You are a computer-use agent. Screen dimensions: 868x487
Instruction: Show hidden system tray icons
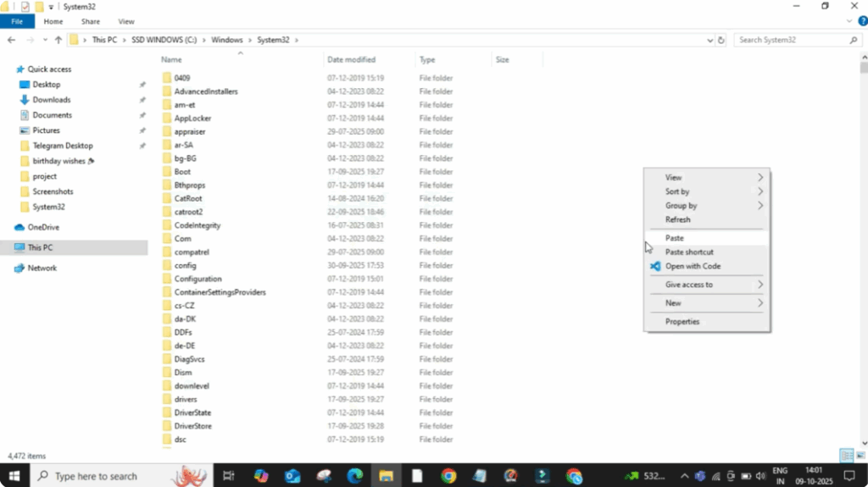(684, 476)
